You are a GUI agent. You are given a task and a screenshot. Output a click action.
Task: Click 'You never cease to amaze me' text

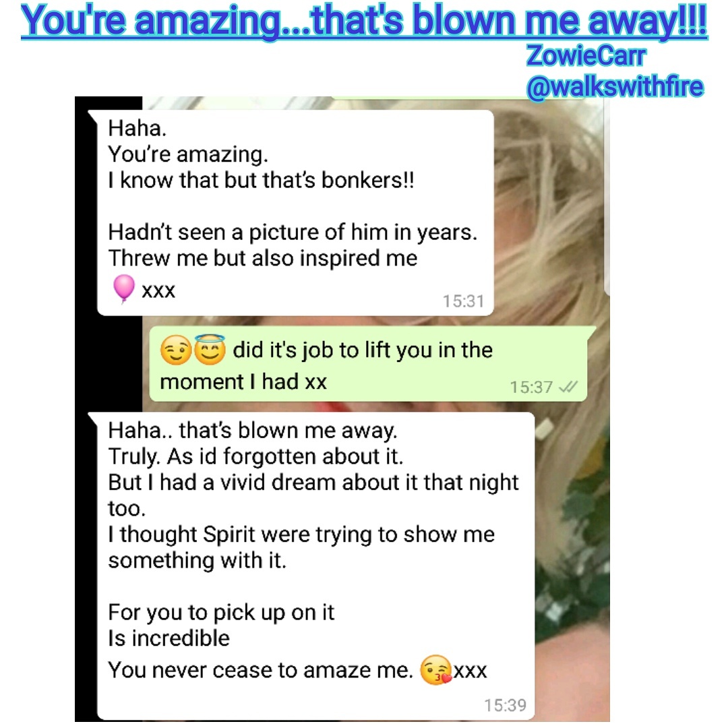[x=260, y=670]
